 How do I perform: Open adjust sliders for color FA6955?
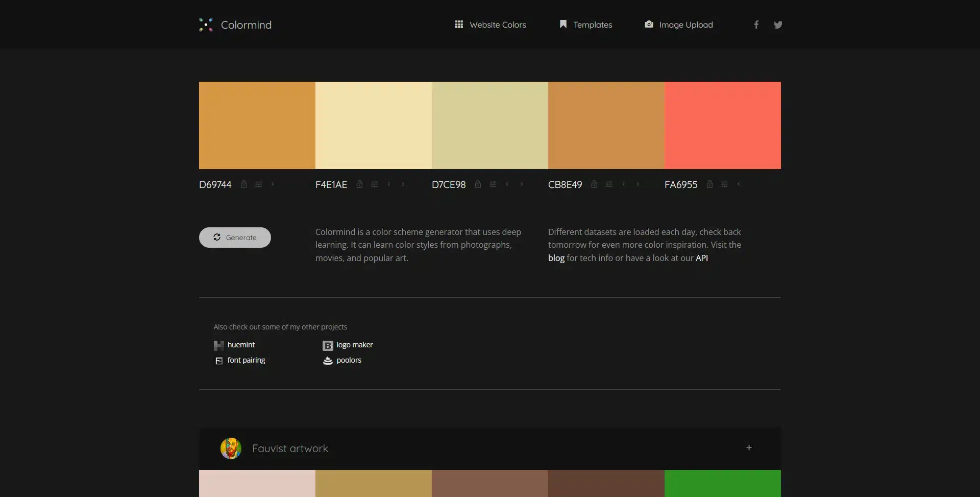pos(724,184)
